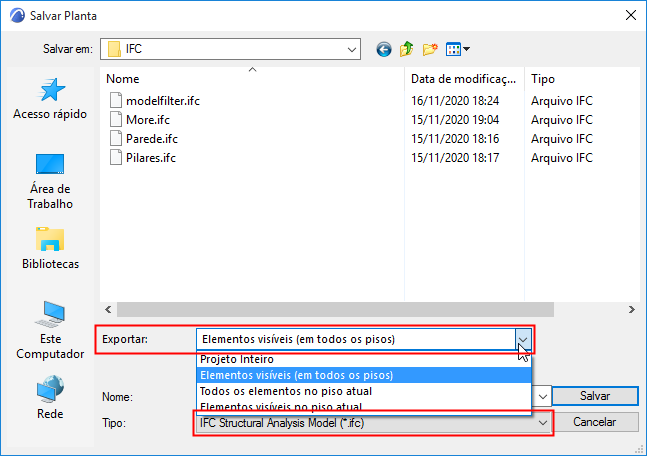
Task: Open Bibliotecas in the sidebar
Action: [x=50, y=248]
